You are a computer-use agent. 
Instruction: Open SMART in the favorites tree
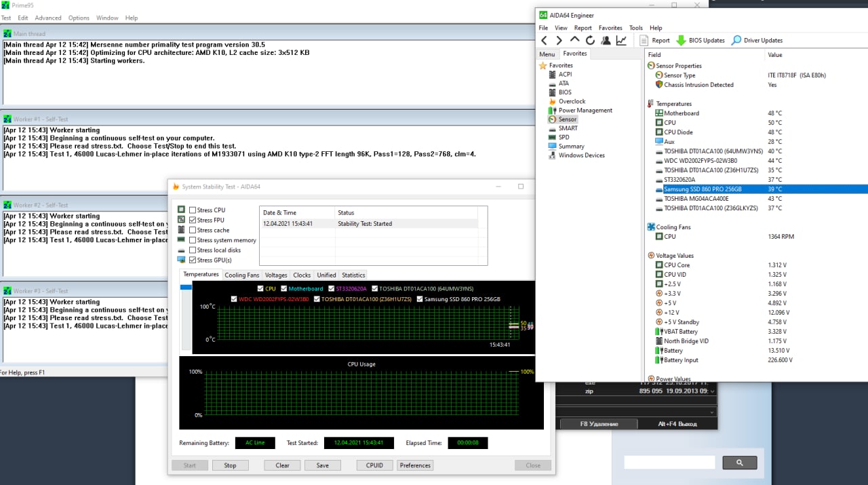click(568, 128)
